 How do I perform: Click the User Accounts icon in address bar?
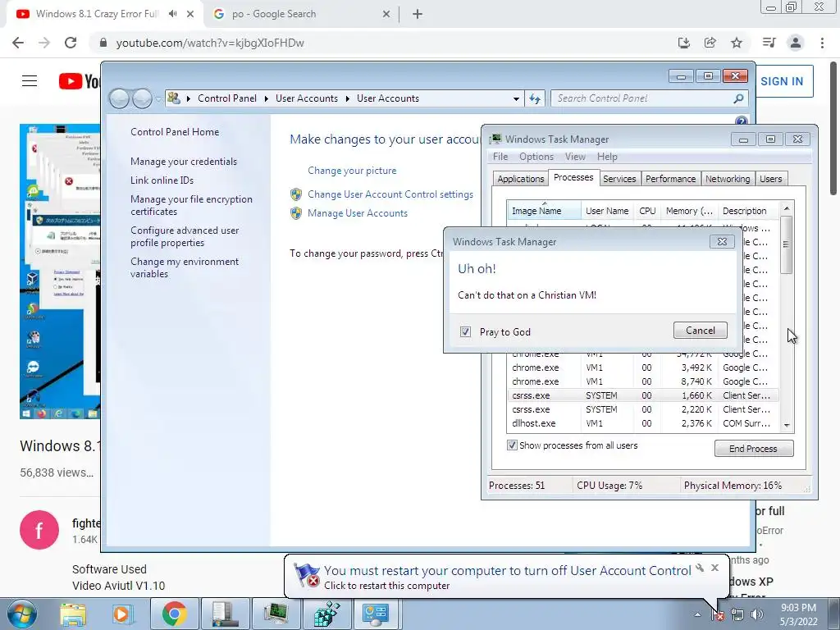pyautogui.click(x=174, y=98)
